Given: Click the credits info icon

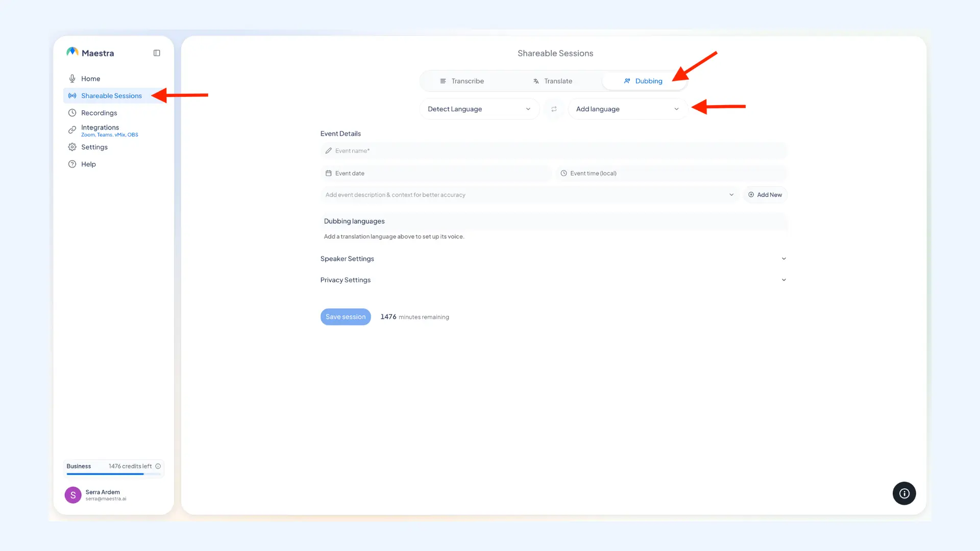Looking at the screenshot, I should [158, 466].
